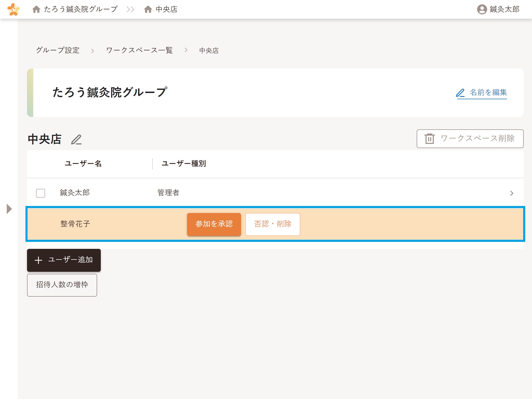Screen dimensions: 532x399
Task: Click the home icon beside 中央店 in header
Action: 148,9
